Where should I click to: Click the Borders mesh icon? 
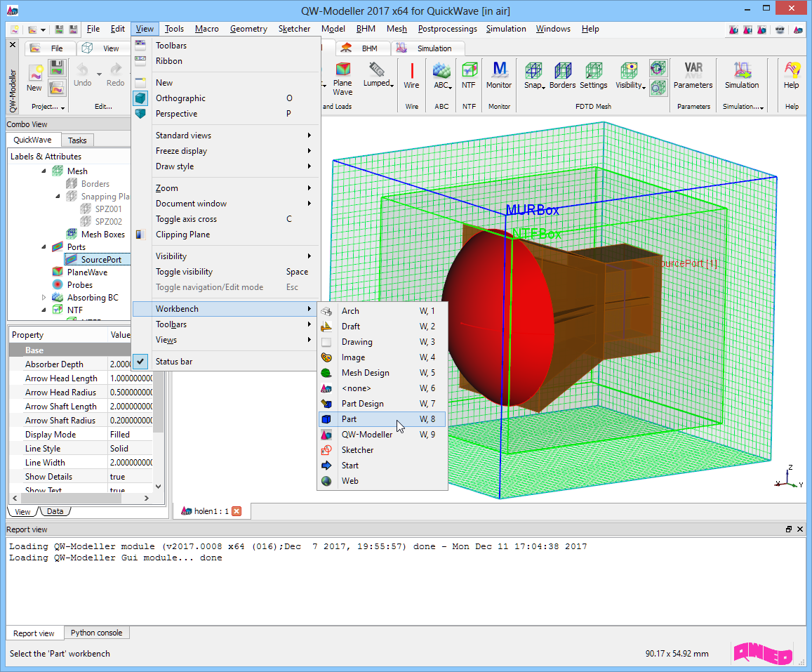(562, 76)
